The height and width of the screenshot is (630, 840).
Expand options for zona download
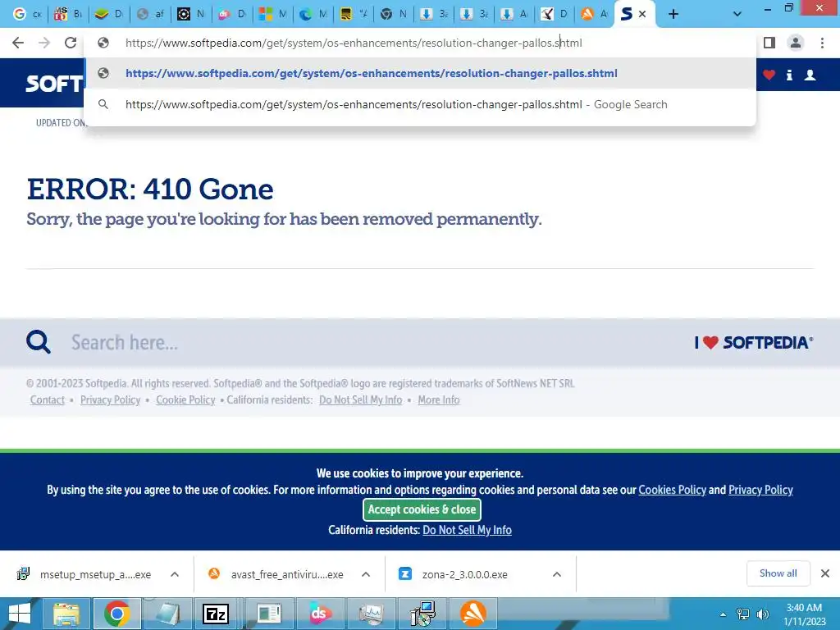click(x=557, y=574)
